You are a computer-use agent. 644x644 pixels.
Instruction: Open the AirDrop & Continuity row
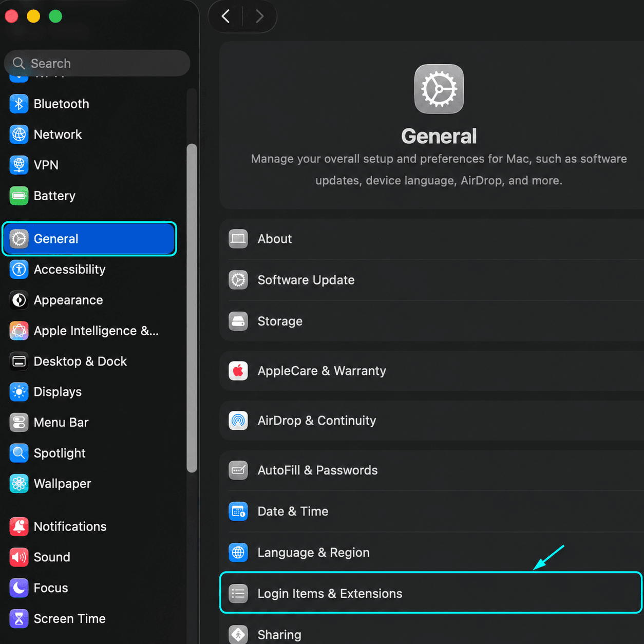(431, 421)
